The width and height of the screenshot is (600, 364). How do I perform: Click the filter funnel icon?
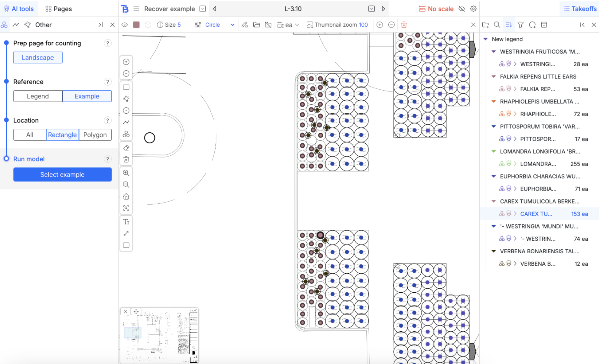point(520,25)
